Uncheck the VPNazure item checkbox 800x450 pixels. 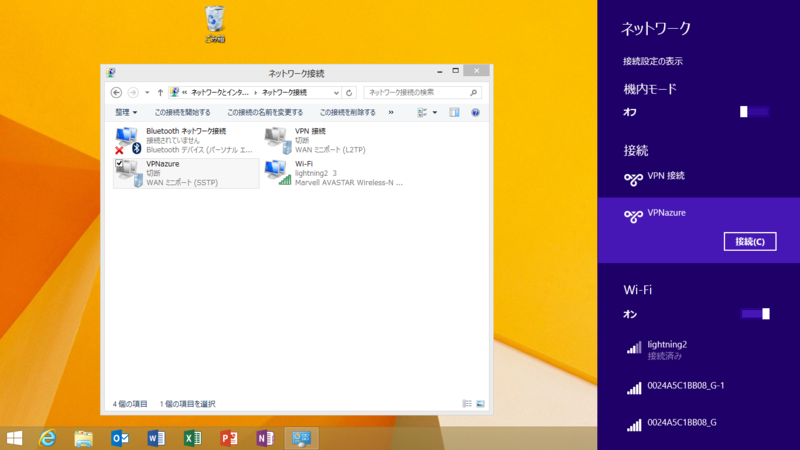click(119, 163)
